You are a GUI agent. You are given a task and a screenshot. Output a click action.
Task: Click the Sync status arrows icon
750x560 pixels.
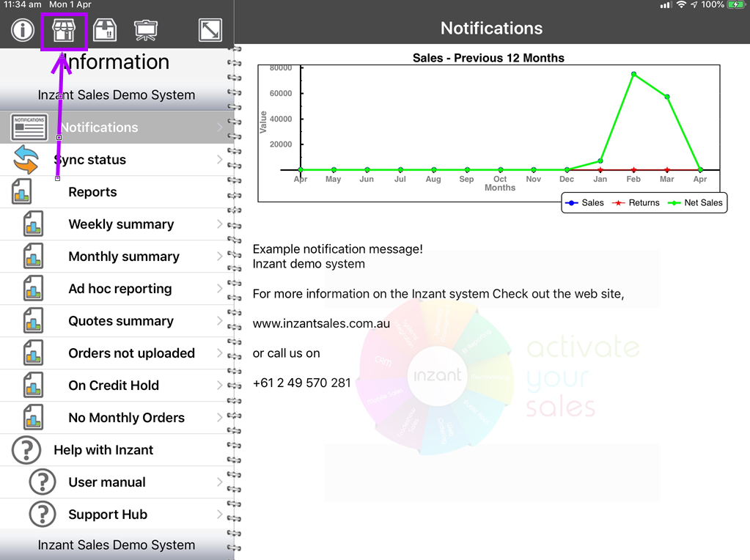pyautogui.click(x=26, y=160)
